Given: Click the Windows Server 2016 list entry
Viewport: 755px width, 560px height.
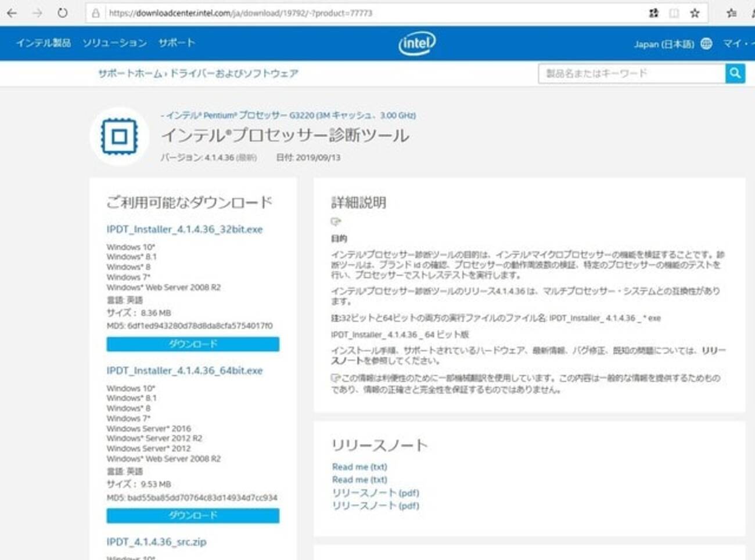Looking at the screenshot, I should [x=149, y=428].
